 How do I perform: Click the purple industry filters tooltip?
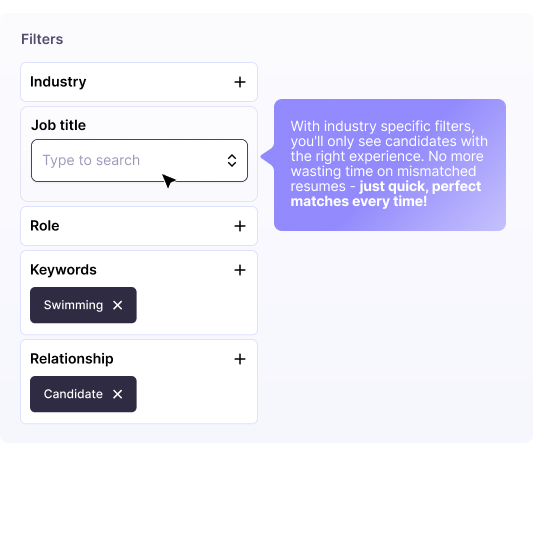(390, 165)
